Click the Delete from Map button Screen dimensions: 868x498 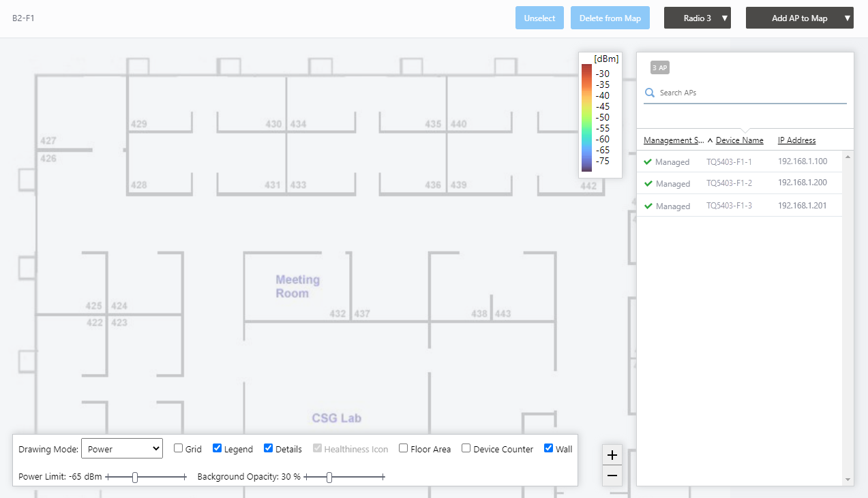point(610,18)
